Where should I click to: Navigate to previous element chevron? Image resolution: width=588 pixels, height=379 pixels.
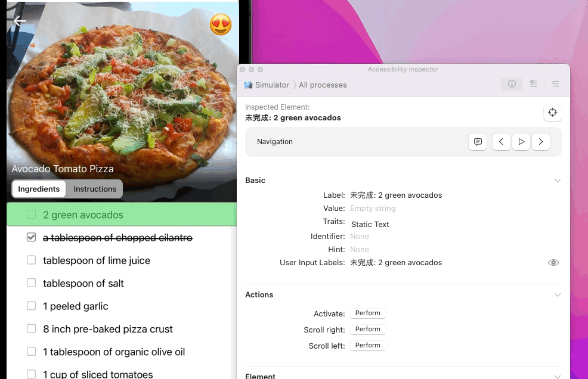[x=501, y=142]
